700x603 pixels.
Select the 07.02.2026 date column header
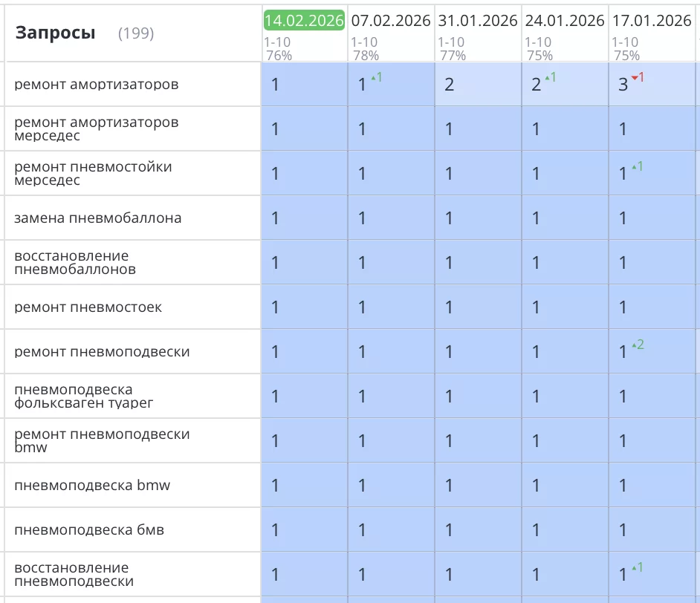(391, 21)
